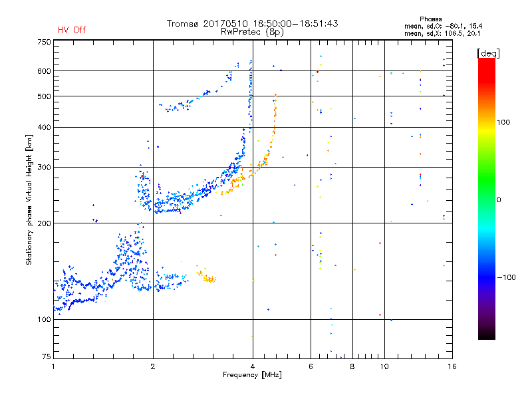Click the "2" frequency tick label
532x399 pixels.
pyautogui.click(x=153, y=366)
